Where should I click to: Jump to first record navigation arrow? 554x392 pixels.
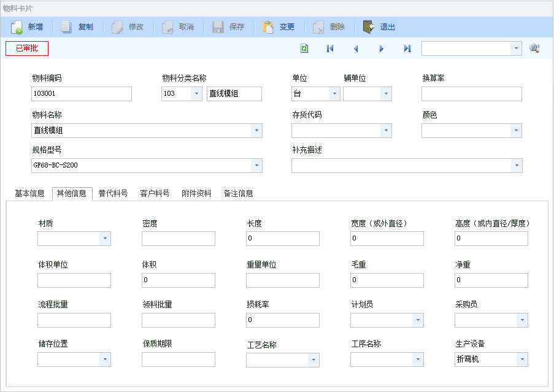tap(330, 48)
